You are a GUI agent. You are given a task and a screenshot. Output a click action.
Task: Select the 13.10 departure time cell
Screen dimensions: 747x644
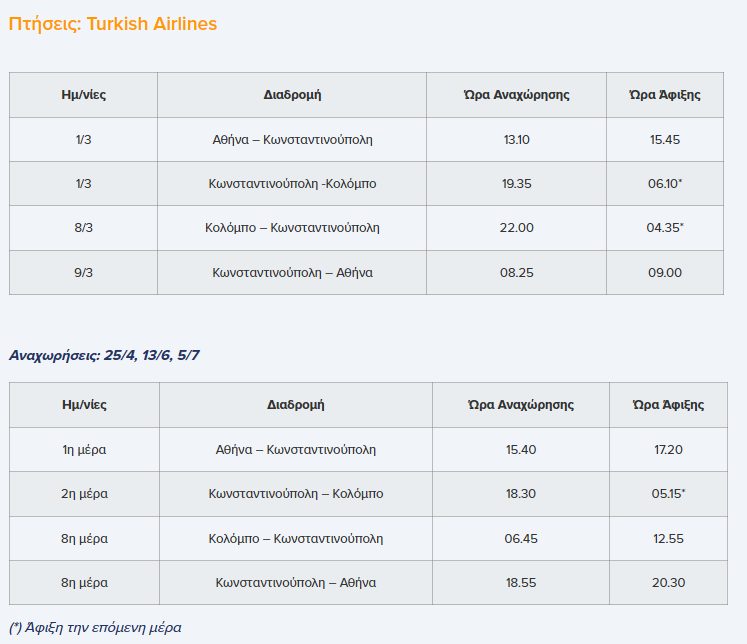[x=517, y=140]
